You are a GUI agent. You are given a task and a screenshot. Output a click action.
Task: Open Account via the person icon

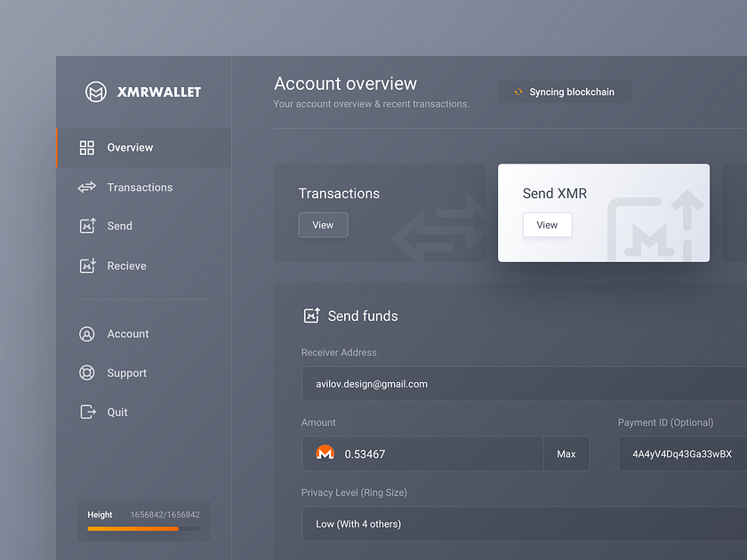[x=86, y=333]
